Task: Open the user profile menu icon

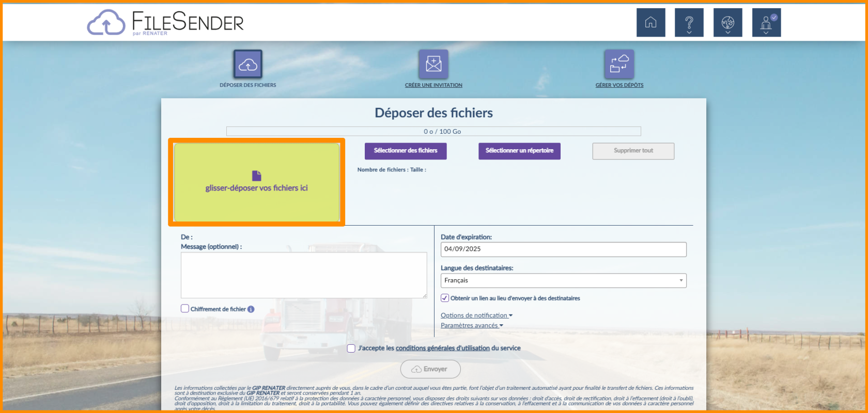Action: [x=766, y=23]
